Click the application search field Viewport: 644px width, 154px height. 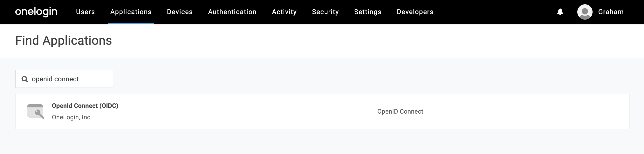point(64,79)
